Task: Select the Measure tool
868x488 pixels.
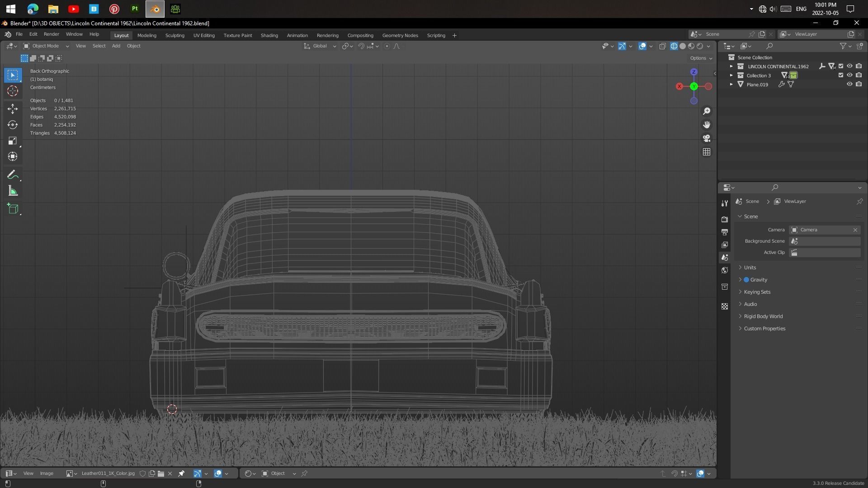Action: tap(13, 191)
